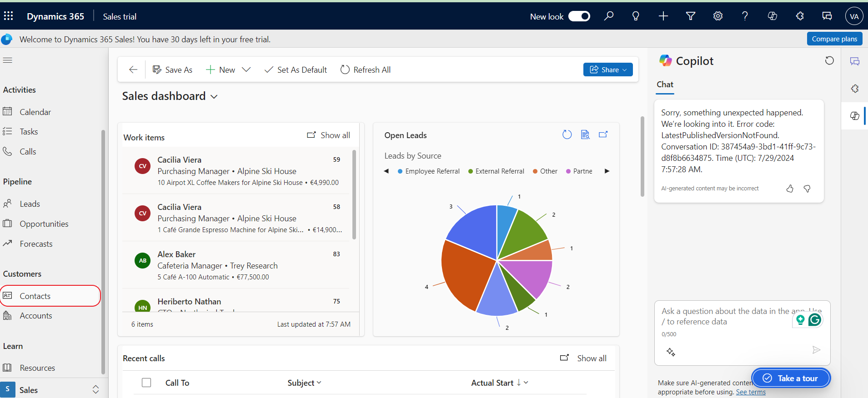Open the chat icon in the header
This screenshot has width=868, height=398.
click(827, 16)
